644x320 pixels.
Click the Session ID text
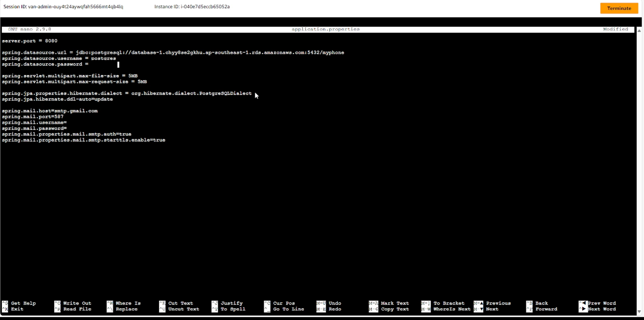coord(63,7)
